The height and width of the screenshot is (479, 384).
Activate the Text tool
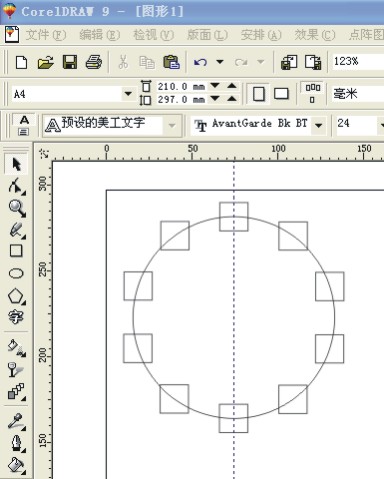pyautogui.click(x=16, y=317)
